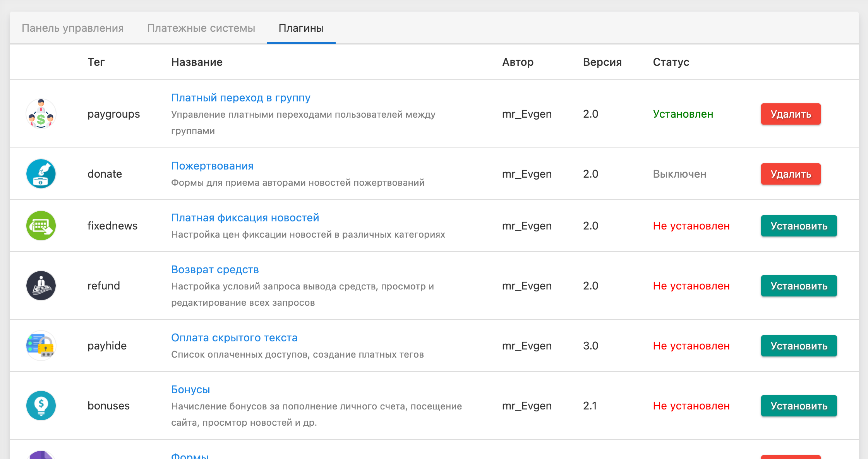Click the paygroups plugin icon
The image size is (868, 459).
[41, 114]
